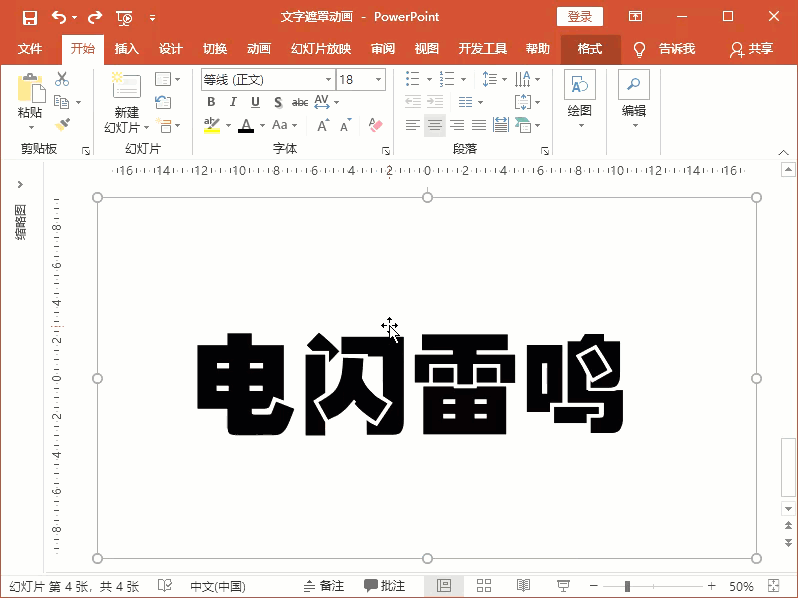The width and height of the screenshot is (798, 598).
Task: Open the 帮助 tab
Action: click(537, 49)
